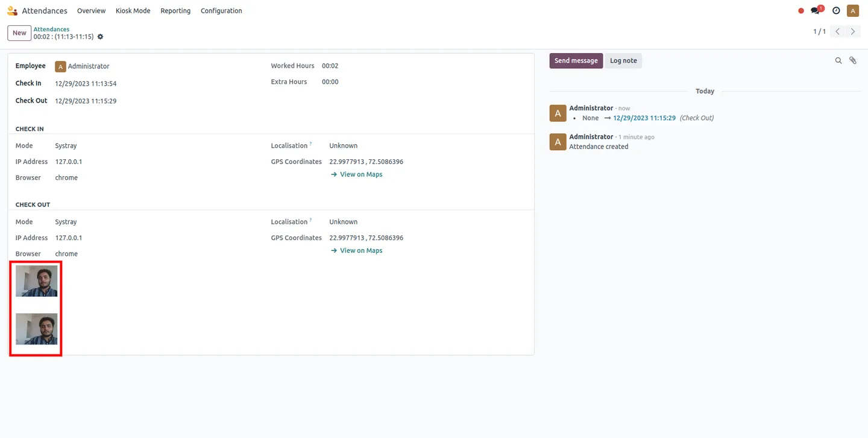Image resolution: width=868 pixels, height=438 pixels.
Task: Open the Reporting menu
Action: (175, 11)
